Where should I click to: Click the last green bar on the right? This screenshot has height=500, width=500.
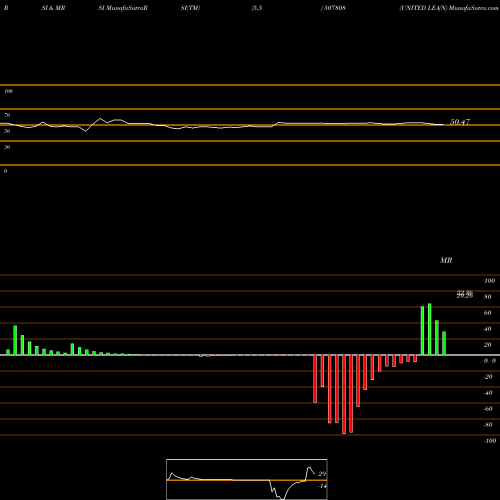(x=444, y=343)
